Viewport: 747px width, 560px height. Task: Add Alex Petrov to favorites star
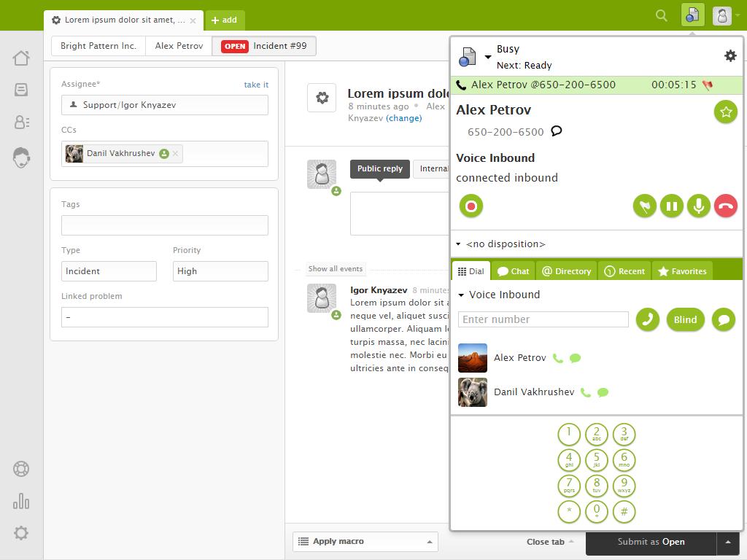725,112
